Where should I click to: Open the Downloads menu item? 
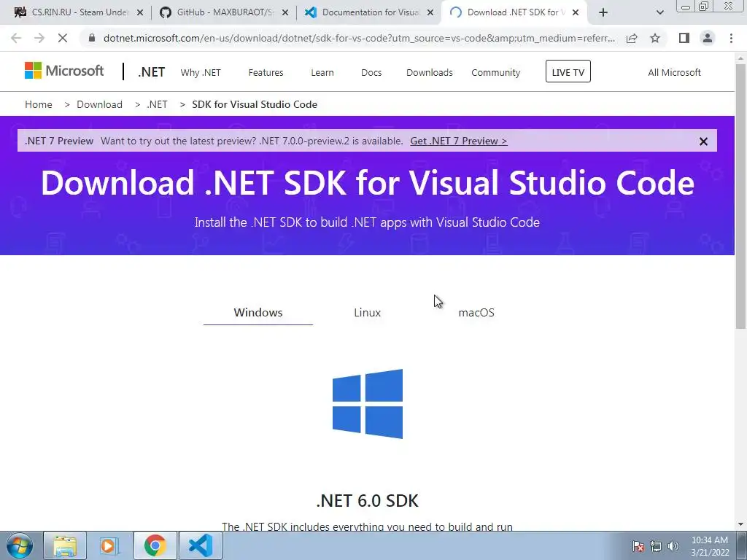point(429,72)
